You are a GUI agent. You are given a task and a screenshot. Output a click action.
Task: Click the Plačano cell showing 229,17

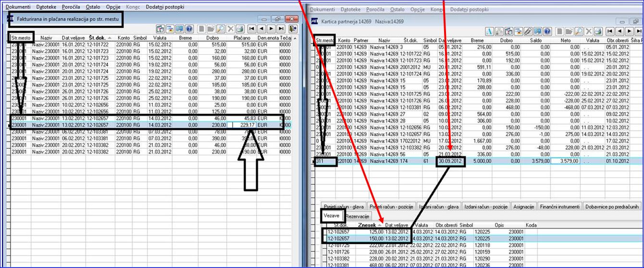coord(244,125)
